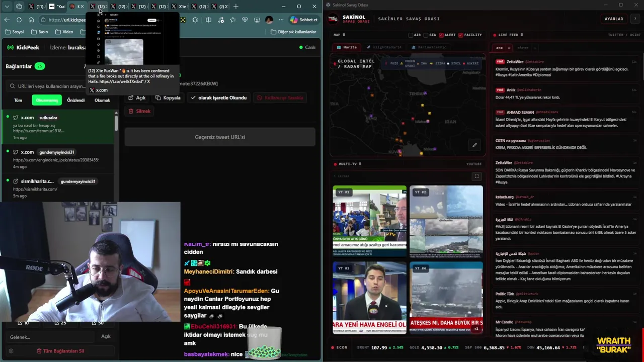Switch to the Harita map tab

tap(347, 47)
